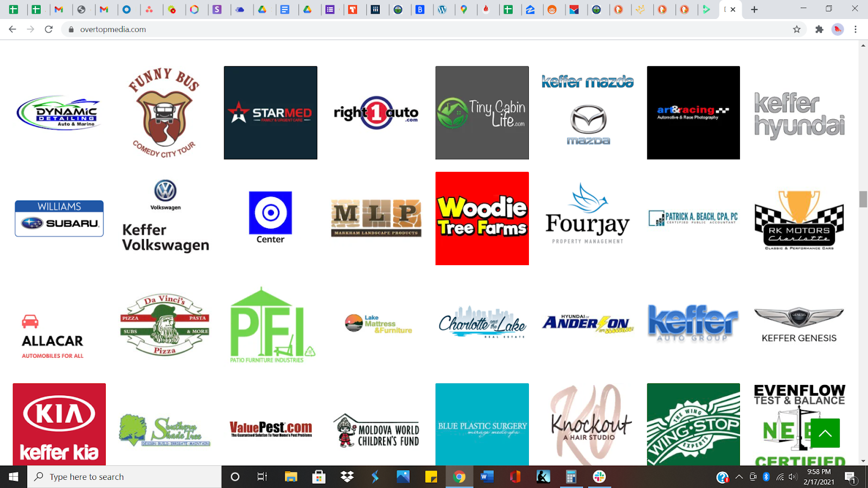Click the Keffer Mazda logo

point(588,111)
